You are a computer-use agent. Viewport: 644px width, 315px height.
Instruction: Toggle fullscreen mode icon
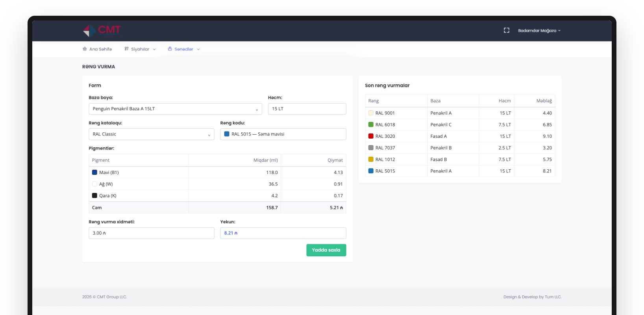coord(507,30)
